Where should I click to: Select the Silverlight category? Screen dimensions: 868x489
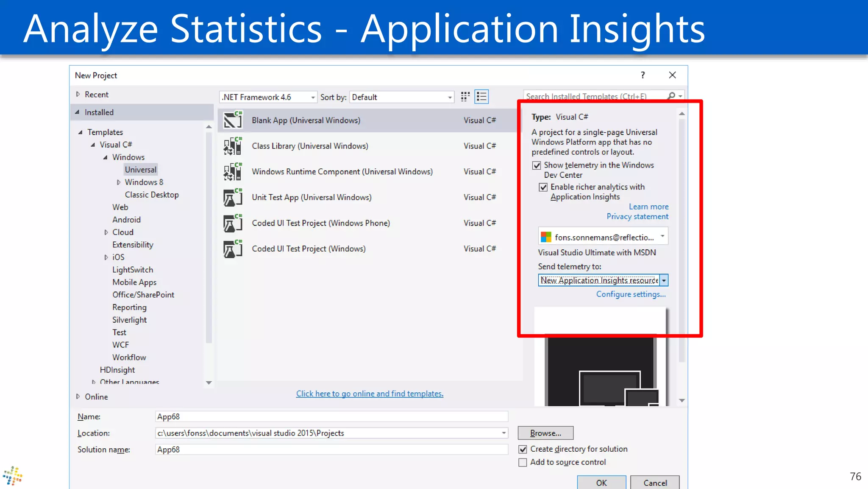(129, 320)
